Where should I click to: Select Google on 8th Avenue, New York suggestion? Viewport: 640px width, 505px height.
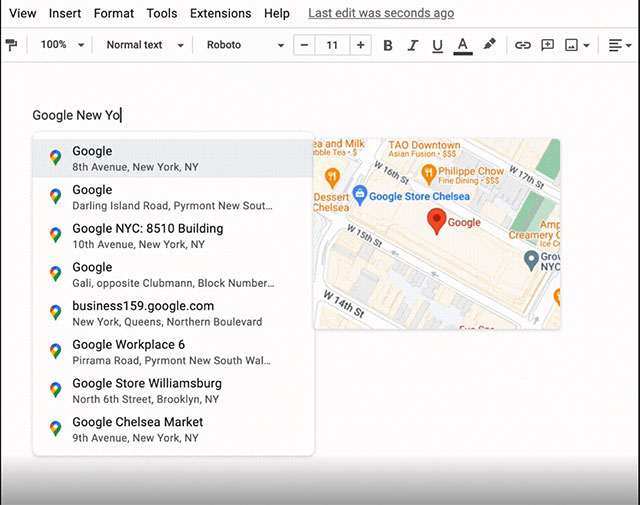click(x=173, y=158)
